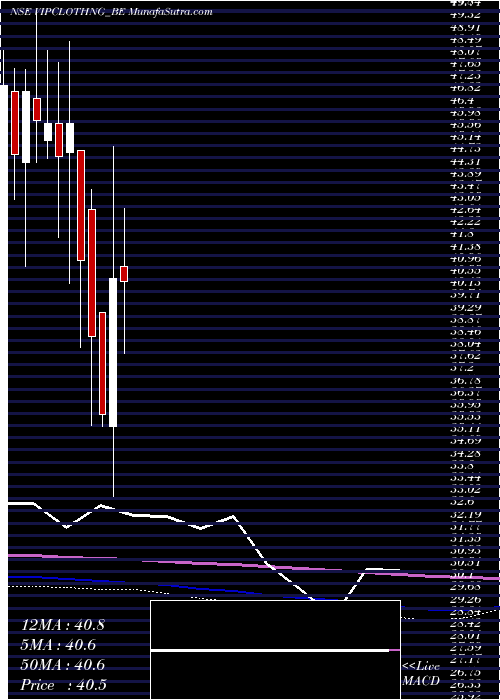Image resolution: width=500 pixels, height=700 pixels.
Task: Click the 39.29 price axis label
Action: (x=466, y=308)
